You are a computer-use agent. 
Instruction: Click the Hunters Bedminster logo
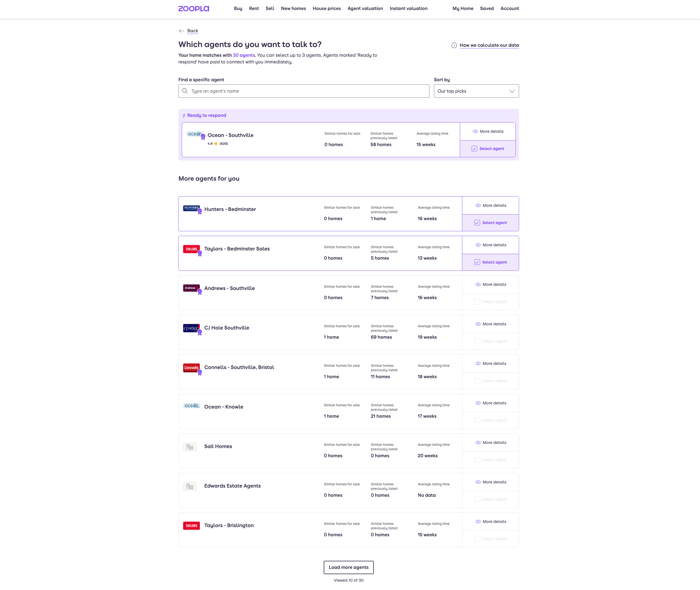click(191, 208)
